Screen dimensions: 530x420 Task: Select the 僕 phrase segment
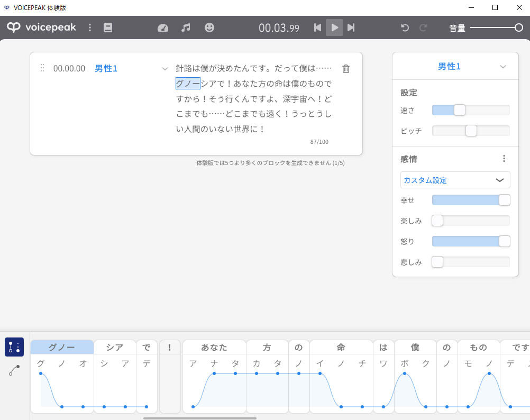415,348
